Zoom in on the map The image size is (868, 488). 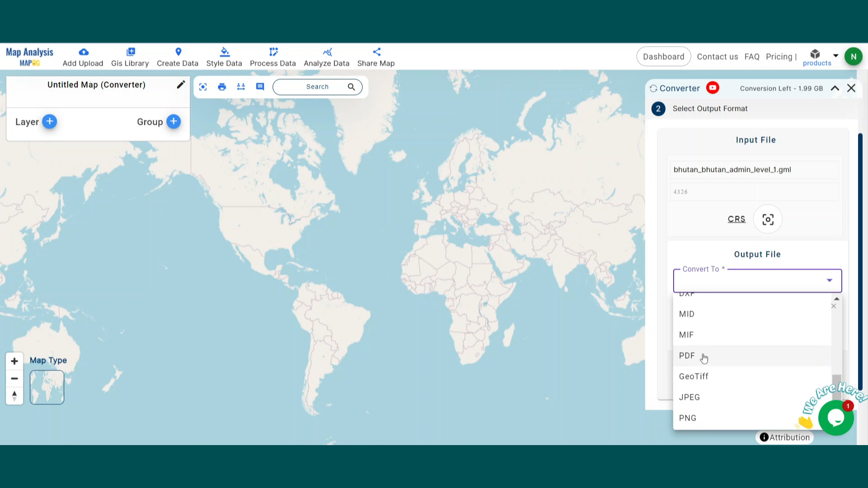[14, 361]
